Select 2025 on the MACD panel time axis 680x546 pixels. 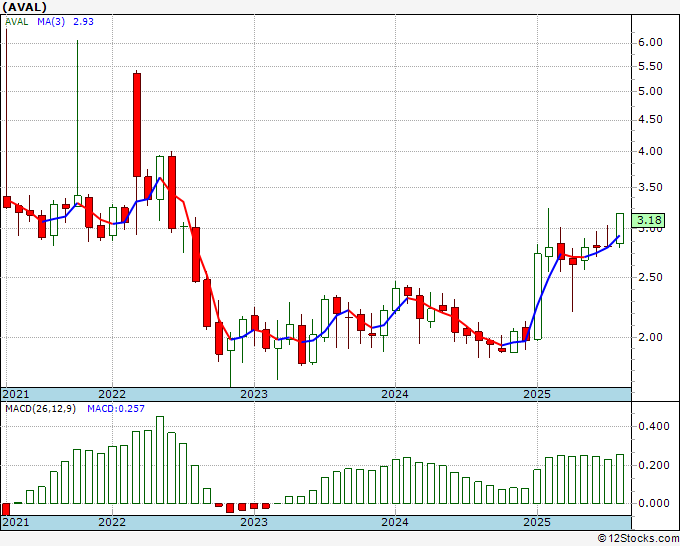coord(537,522)
